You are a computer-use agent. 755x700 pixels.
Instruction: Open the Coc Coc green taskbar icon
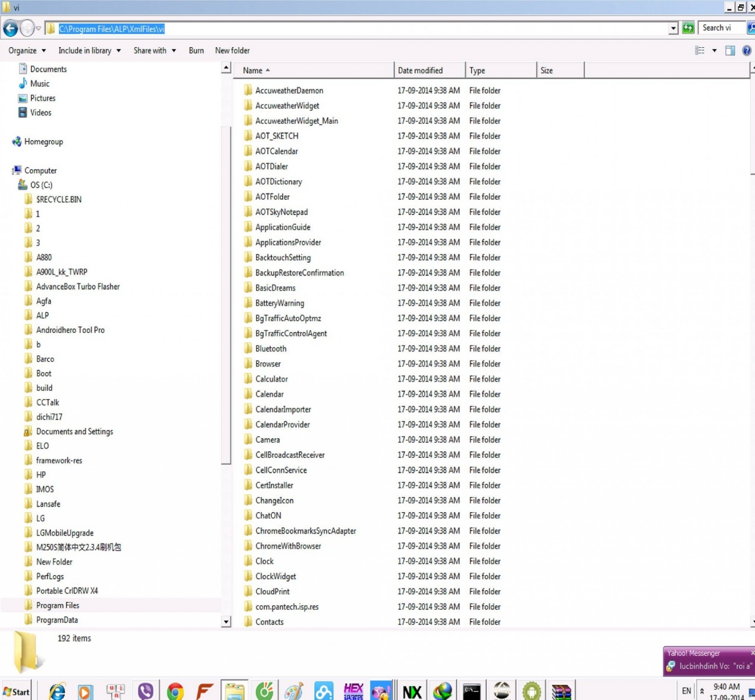point(264,692)
